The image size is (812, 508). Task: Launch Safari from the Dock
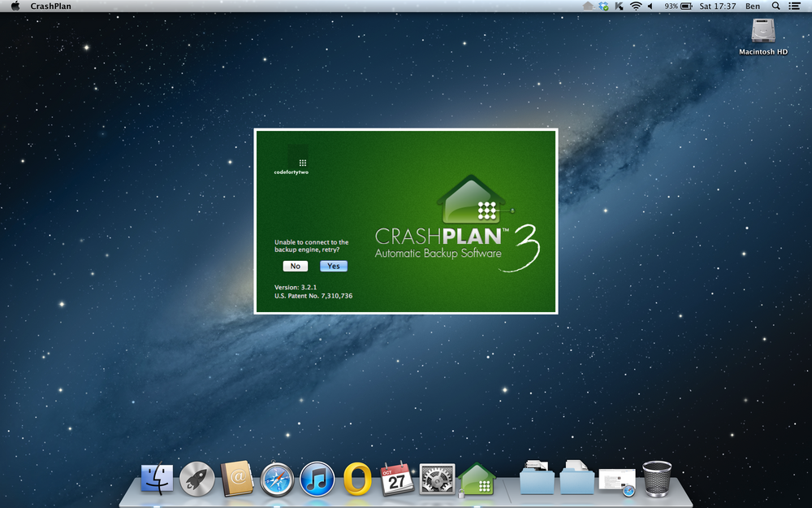(277, 479)
